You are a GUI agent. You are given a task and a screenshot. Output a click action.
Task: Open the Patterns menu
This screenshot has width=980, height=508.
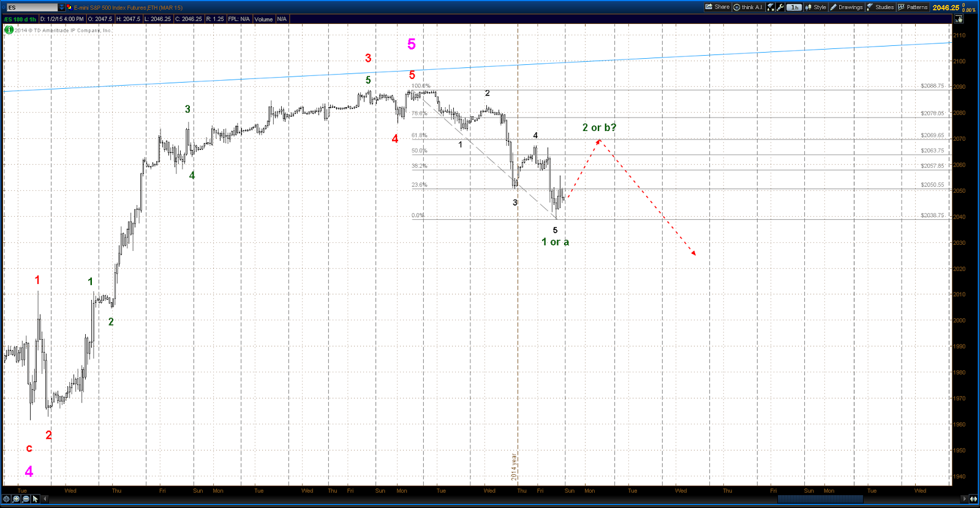(913, 7)
